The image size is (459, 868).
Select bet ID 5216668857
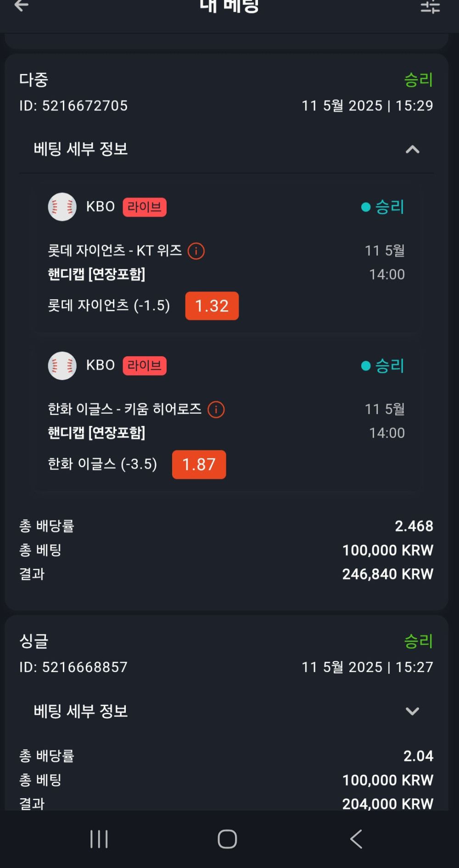coord(73,667)
